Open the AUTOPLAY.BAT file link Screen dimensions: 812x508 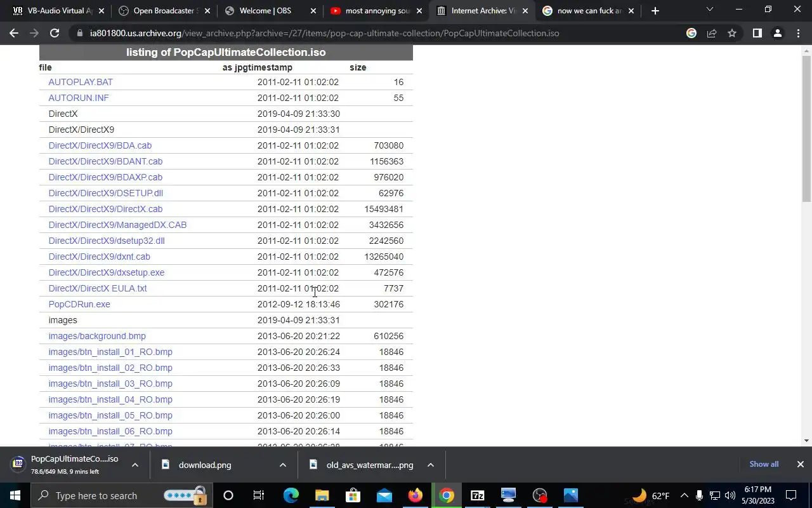coord(81,82)
